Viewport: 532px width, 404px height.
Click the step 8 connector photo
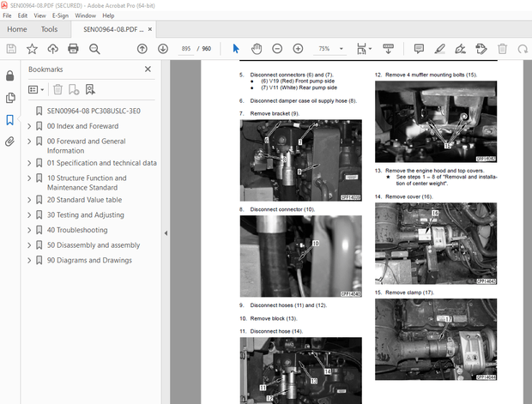[300, 256]
